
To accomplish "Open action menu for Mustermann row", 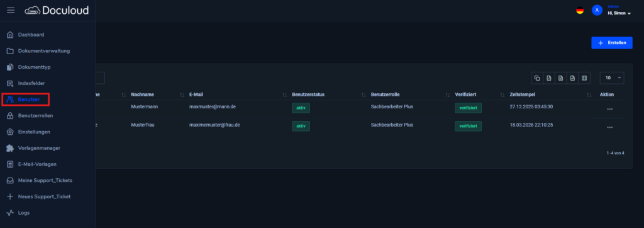I will tap(610, 109).
